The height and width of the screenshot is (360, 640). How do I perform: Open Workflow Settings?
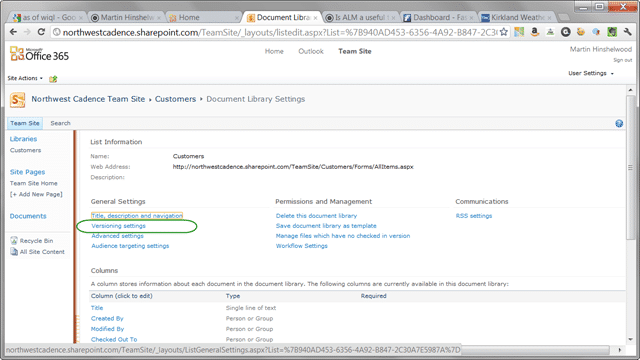302,246
